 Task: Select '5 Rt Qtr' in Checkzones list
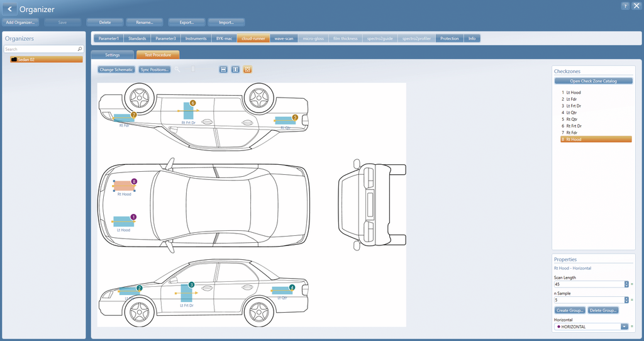(x=596, y=119)
